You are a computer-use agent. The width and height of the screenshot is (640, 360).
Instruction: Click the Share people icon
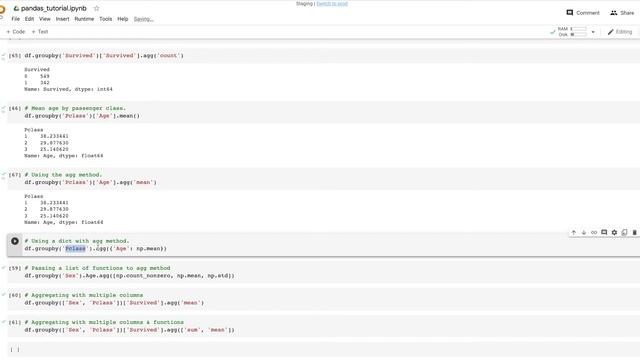pyautogui.click(x=613, y=13)
